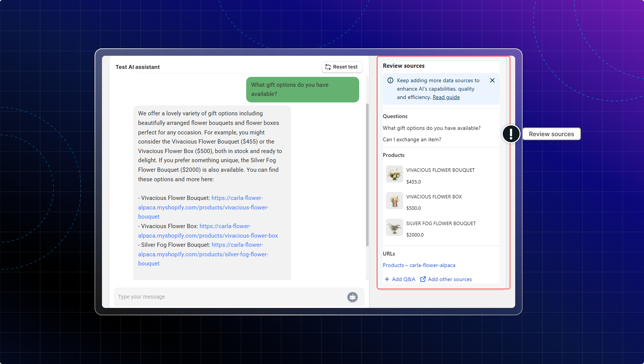Open Products – carla-flower-alpaca URL
This screenshot has width=644, height=364.
click(419, 265)
